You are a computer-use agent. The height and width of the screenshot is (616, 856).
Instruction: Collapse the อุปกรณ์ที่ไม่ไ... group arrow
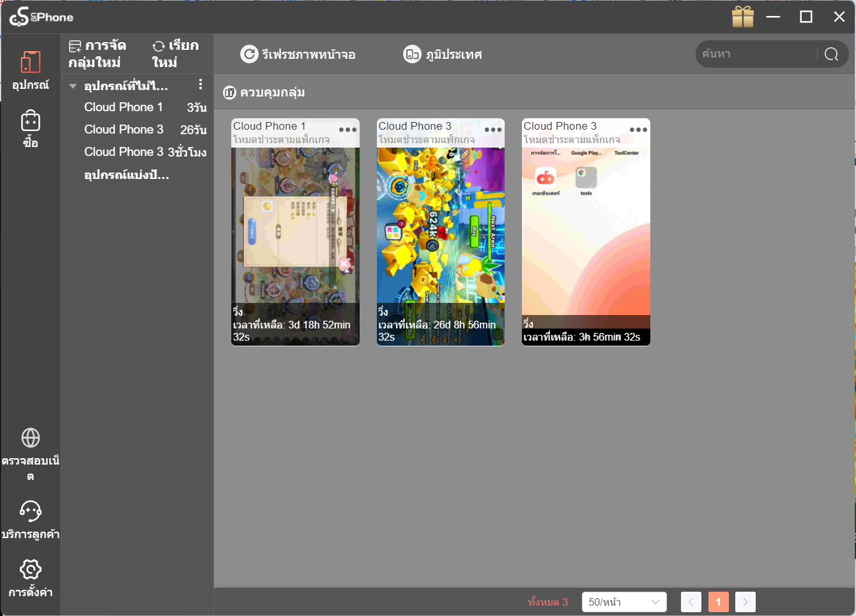click(x=73, y=86)
